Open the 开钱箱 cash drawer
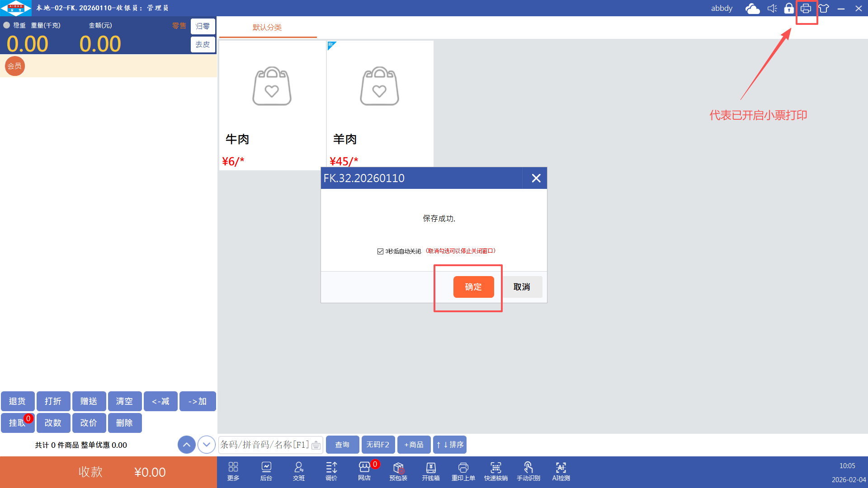 pyautogui.click(x=430, y=471)
